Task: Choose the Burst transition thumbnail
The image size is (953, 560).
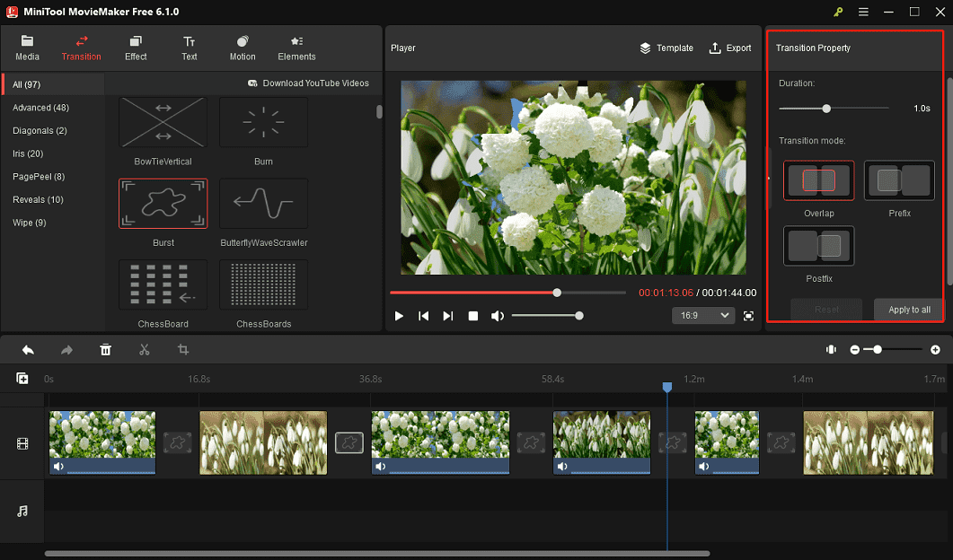Action: (163, 204)
